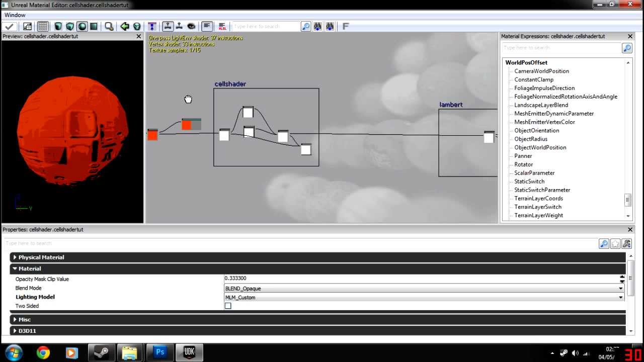Select plane preview primitive
The image size is (644, 362).
(94, 26)
